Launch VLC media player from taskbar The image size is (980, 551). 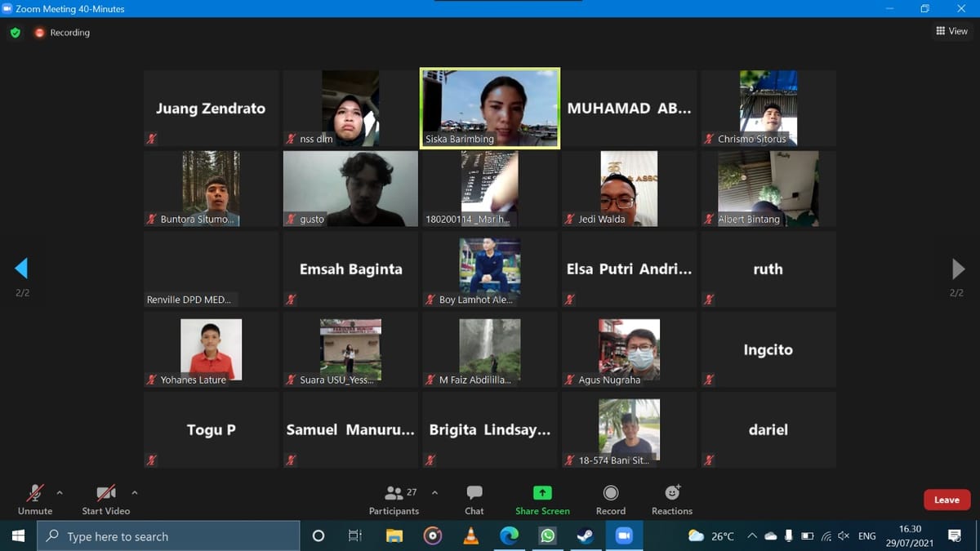[471, 536]
